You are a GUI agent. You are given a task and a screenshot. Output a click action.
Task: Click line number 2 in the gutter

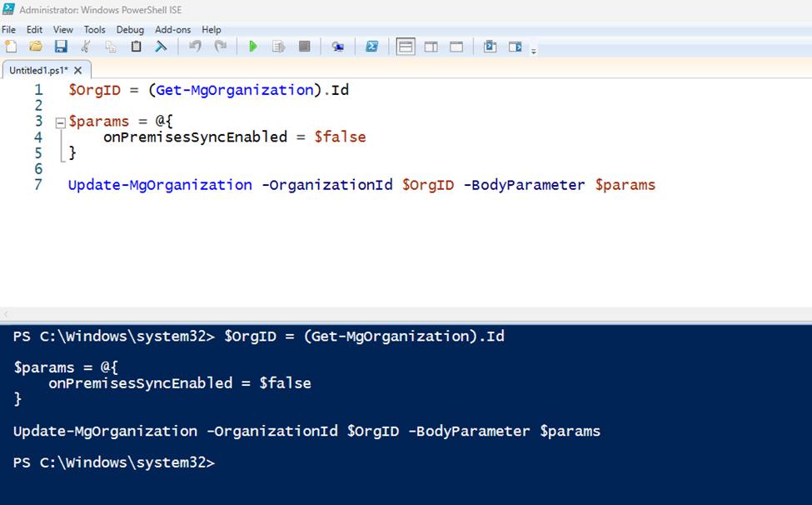38,106
